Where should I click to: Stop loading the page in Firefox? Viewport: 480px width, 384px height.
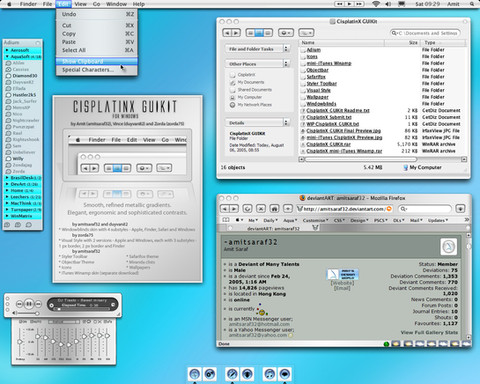pyautogui.click(x=261, y=209)
